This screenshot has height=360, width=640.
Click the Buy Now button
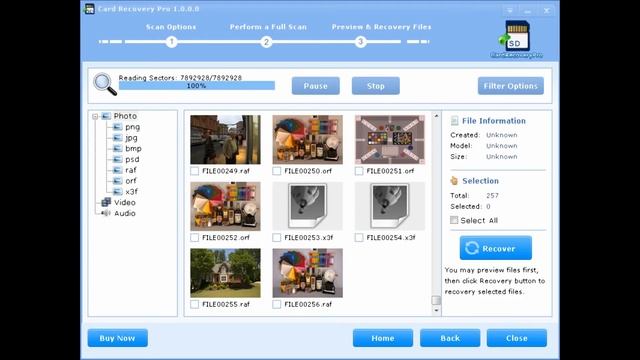(x=118, y=338)
